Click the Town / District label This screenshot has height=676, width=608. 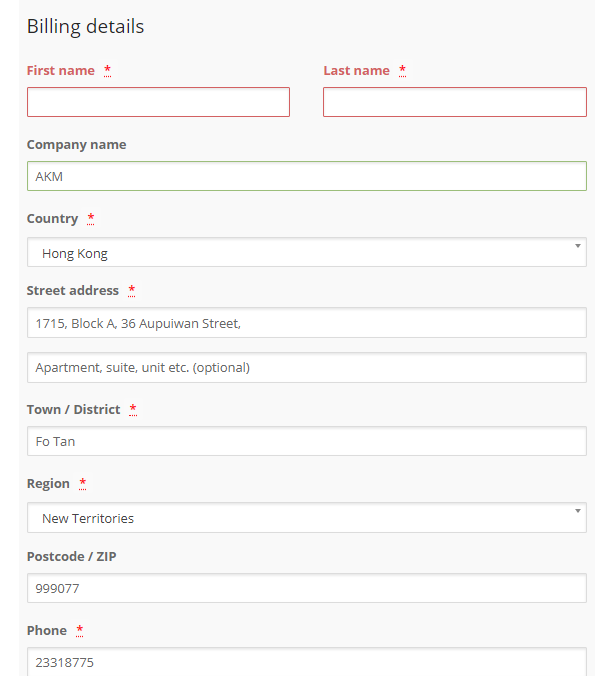[x=73, y=410]
